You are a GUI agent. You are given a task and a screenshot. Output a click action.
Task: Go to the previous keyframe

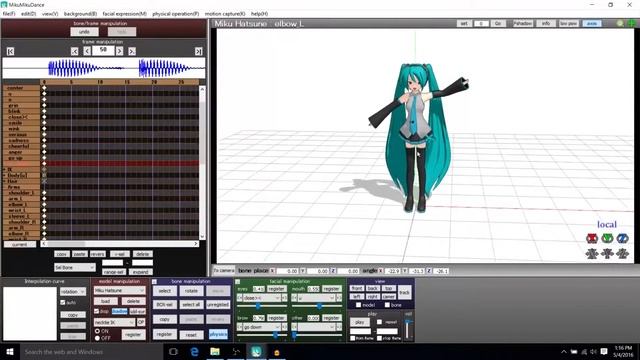(x=75, y=51)
